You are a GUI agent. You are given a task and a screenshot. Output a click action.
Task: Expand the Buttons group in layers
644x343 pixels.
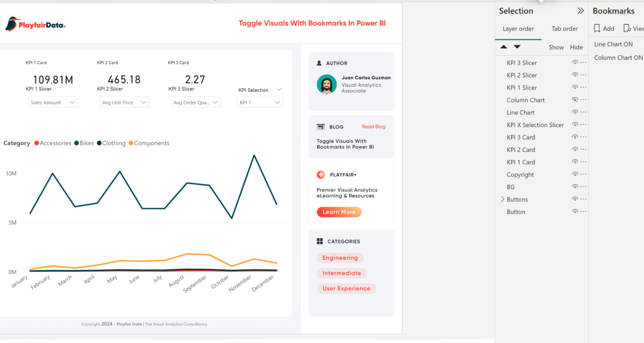(502, 199)
